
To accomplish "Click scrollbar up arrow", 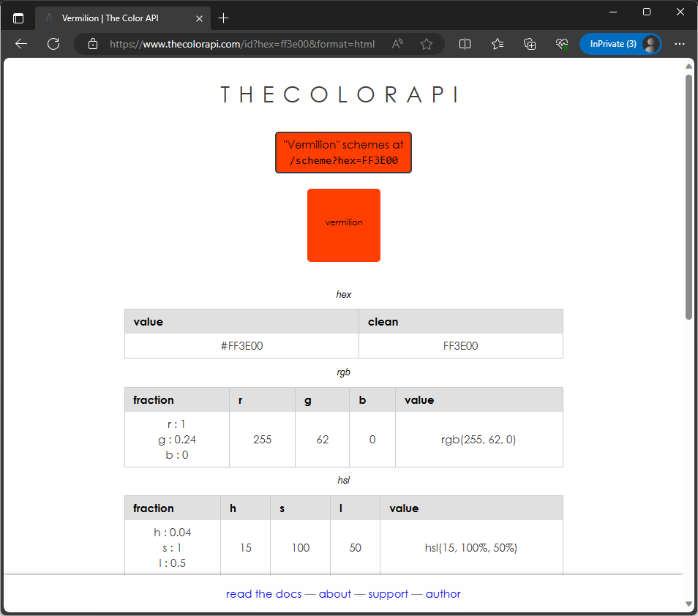I will point(688,66).
